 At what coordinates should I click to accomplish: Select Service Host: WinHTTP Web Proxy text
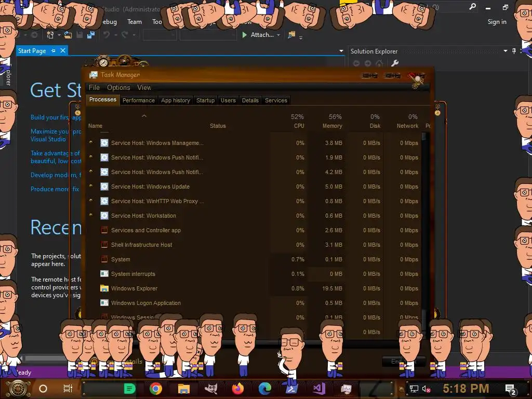(157, 201)
